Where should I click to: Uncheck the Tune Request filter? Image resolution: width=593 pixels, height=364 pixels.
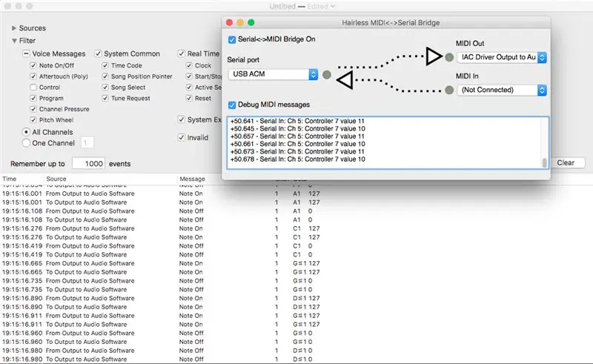pos(105,99)
